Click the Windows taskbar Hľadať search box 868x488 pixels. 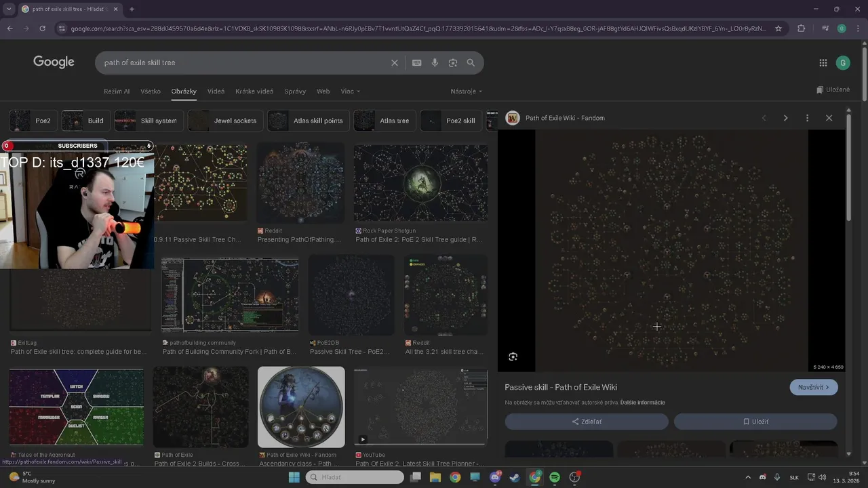355,477
